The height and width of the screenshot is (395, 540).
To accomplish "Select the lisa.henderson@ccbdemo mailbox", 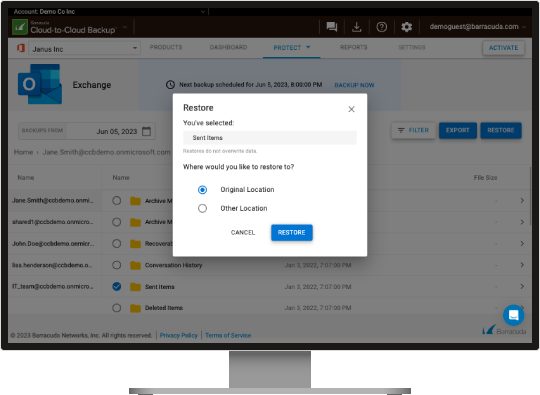I will (52, 265).
